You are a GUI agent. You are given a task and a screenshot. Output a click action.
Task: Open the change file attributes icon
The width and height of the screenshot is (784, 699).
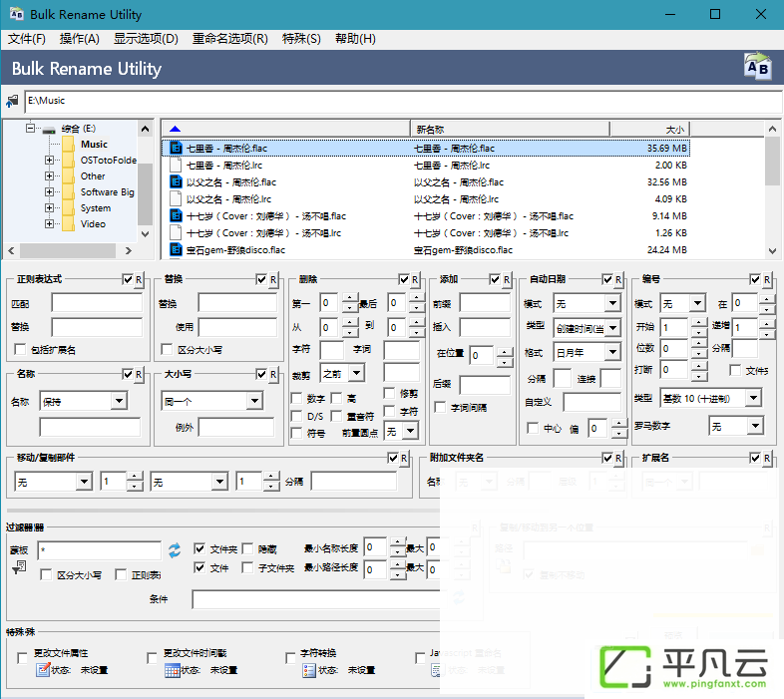[x=43, y=669]
